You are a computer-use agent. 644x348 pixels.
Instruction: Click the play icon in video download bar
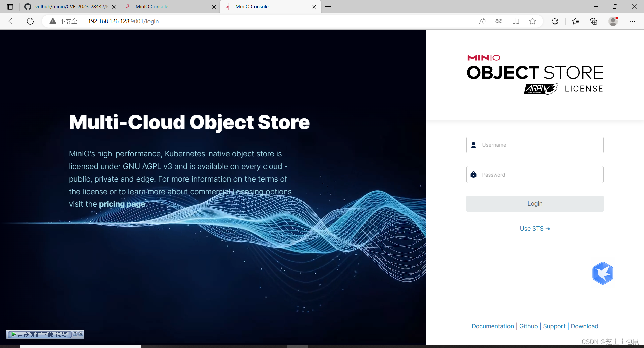(13, 334)
